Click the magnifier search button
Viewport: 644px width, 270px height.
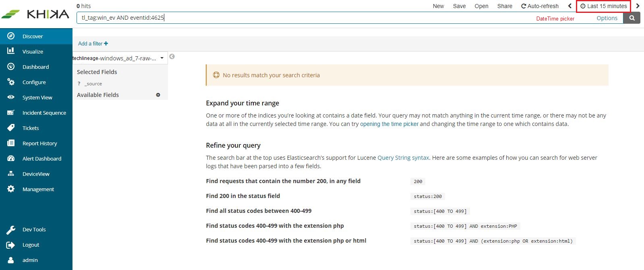click(x=632, y=18)
